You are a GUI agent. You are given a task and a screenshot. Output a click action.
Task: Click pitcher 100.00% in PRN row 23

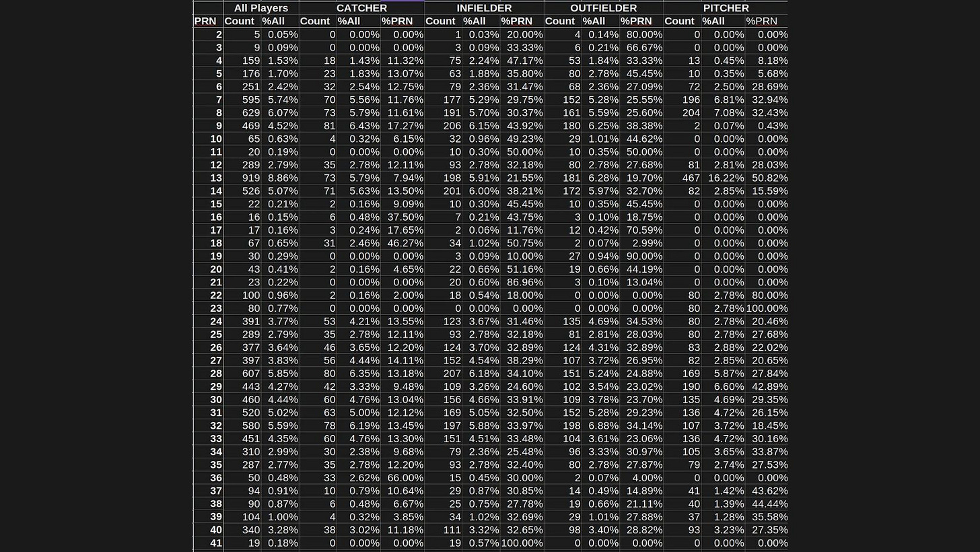(766, 308)
